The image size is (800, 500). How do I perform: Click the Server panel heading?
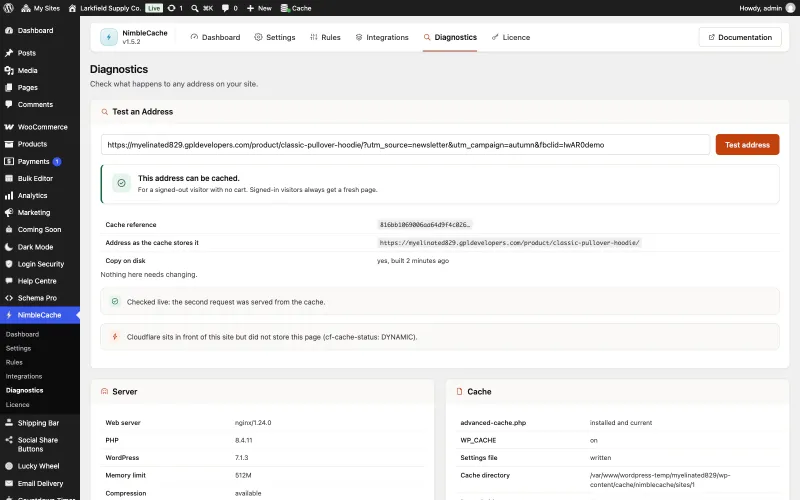click(124, 392)
